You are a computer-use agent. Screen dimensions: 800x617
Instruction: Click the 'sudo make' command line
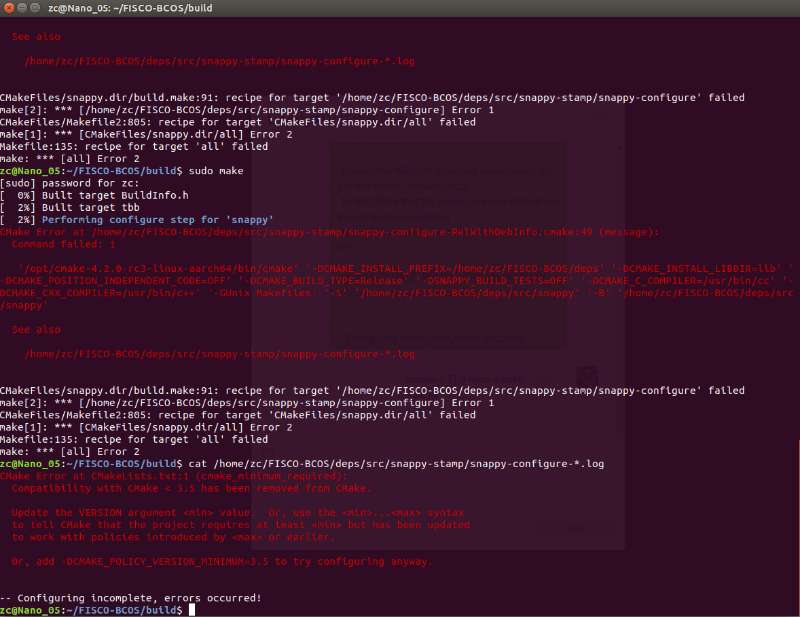(x=121, y=171)
